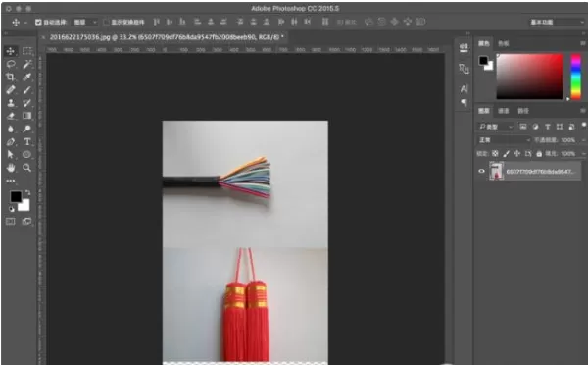This screenshot has height=365, width=588.
Task: Enable the Show Transform Controls checkbox
Action: [106, 23]
